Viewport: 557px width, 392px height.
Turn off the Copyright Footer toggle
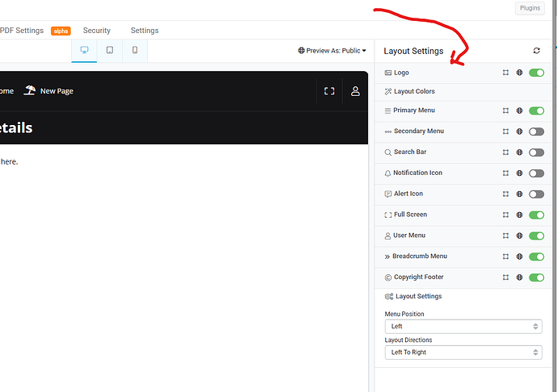(536, 277)
